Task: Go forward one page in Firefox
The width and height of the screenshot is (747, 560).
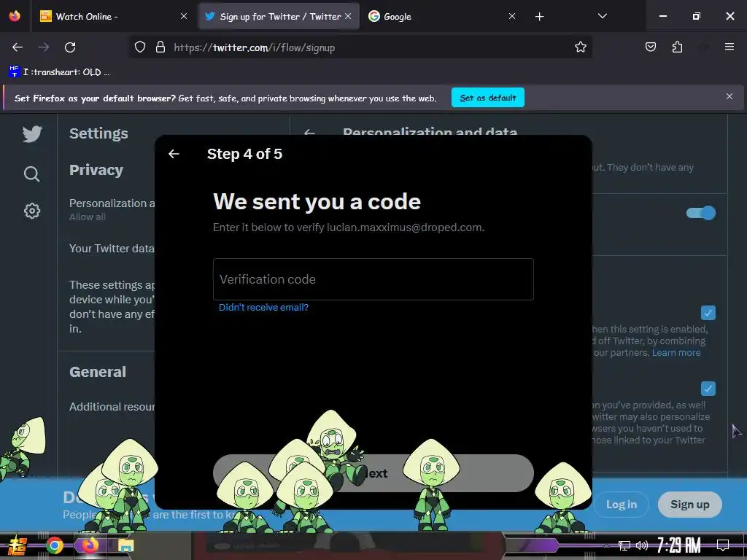Action: (x=44, y=47)
